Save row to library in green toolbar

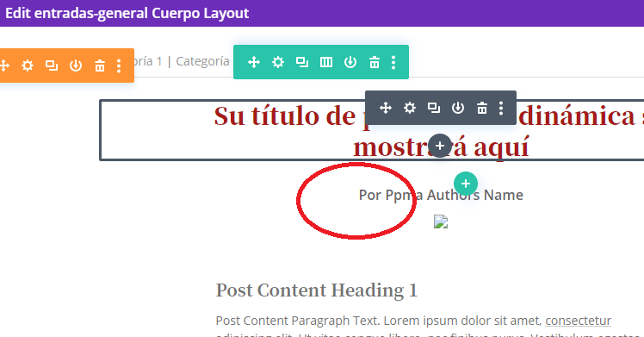tap(350, 62)
